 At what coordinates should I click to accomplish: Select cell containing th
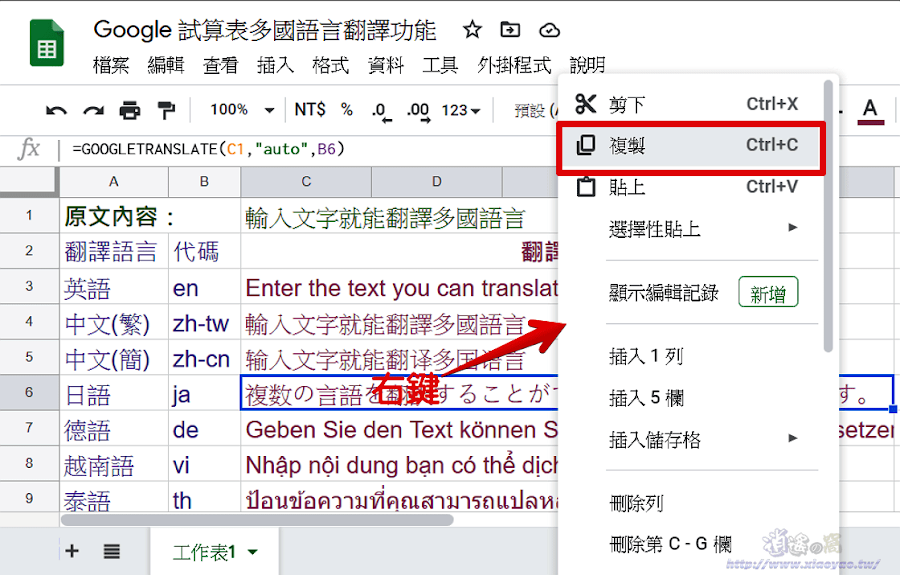[x=204, y=498]
